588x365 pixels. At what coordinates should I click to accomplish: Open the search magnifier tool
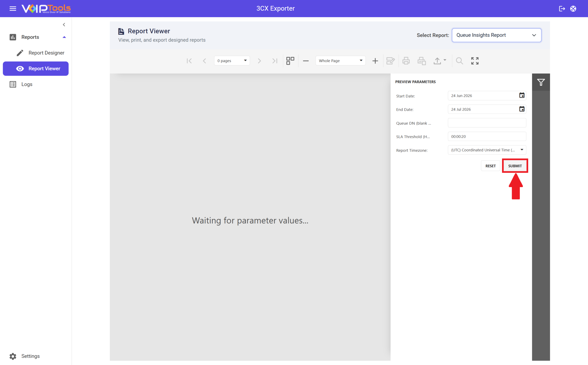point(459,61)
